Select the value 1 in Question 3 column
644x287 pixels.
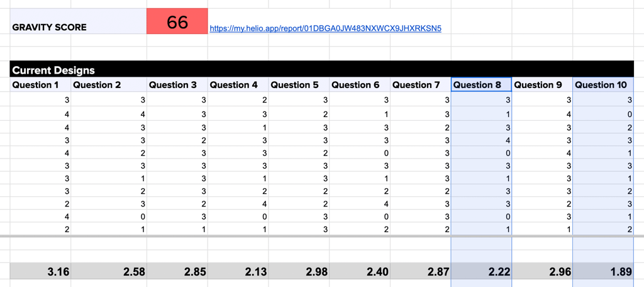point(177,230)
